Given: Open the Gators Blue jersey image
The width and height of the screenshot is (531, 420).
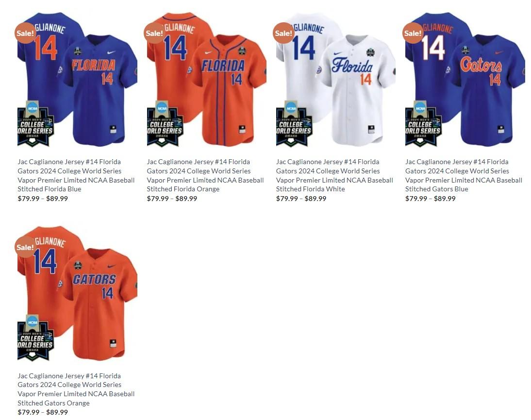Looking at the screenshot, I should [x=465, y=80].
